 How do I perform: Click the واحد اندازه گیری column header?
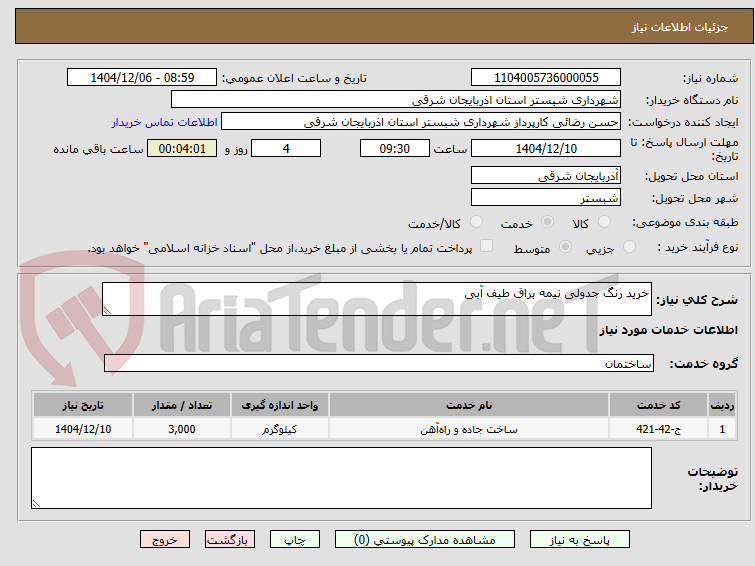[280, 405]
